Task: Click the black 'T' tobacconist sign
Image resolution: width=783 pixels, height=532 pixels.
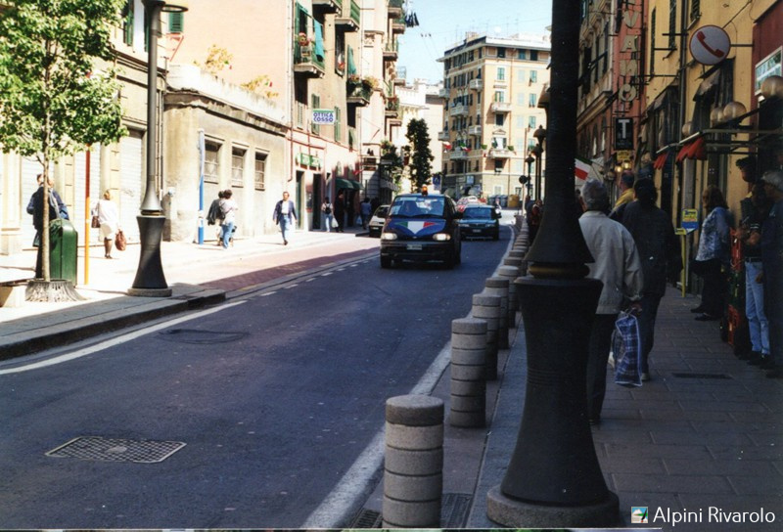Action: pos(623,133)
